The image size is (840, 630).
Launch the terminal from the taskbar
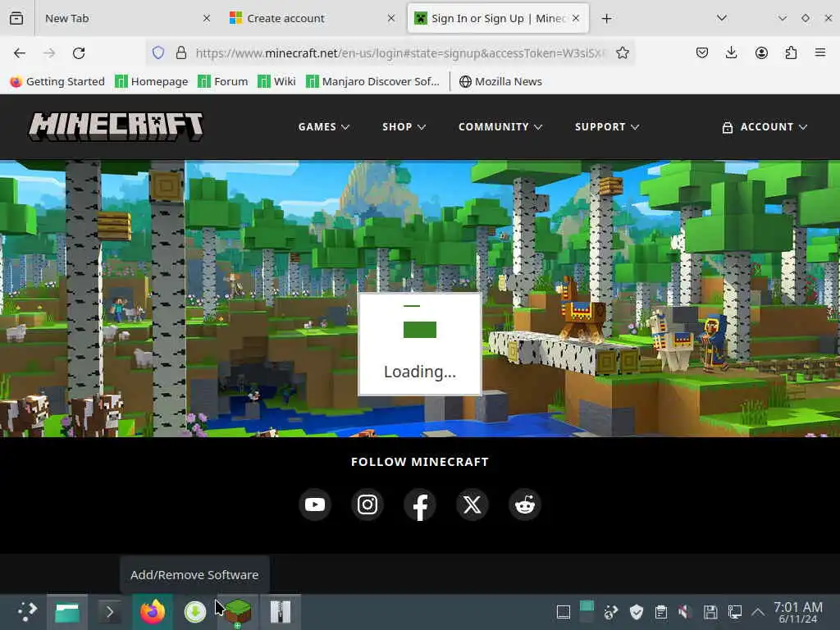pos(110,612)
